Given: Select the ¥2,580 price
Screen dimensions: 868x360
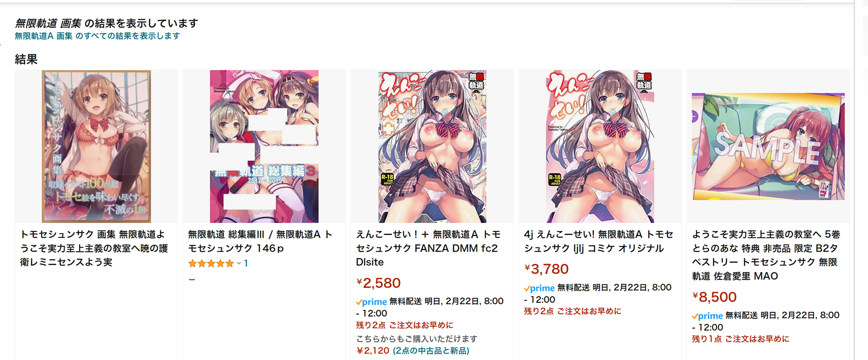Looking at the screenshot, I should (378, 283).
